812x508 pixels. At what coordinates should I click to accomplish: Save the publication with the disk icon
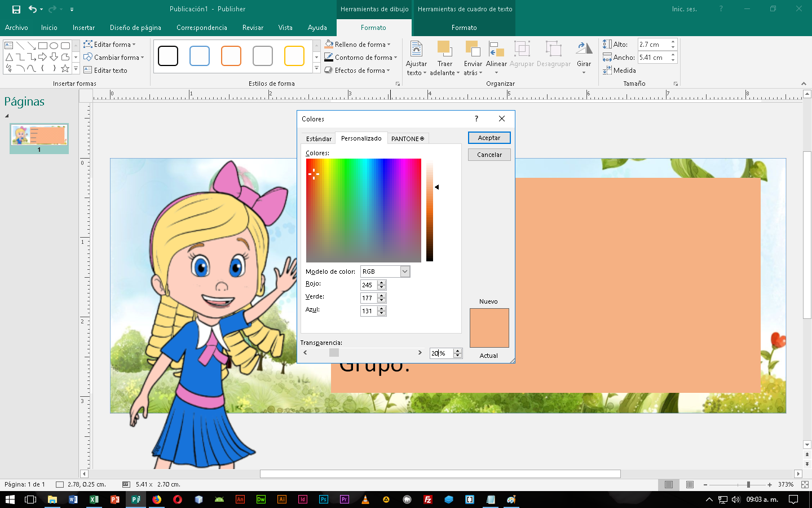click(x=16, y=9)
